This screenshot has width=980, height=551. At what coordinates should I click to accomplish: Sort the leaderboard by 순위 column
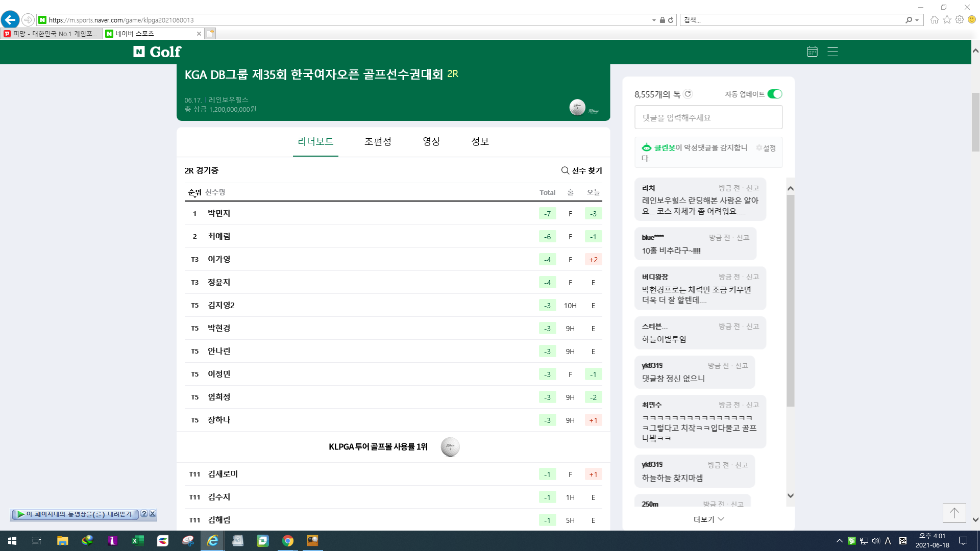click(194, 192)
